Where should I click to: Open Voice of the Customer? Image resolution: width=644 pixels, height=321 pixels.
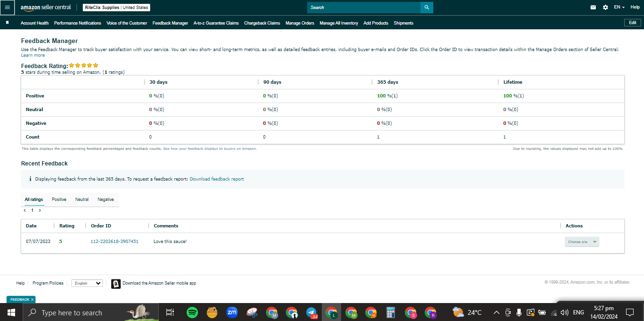point(127,23)
